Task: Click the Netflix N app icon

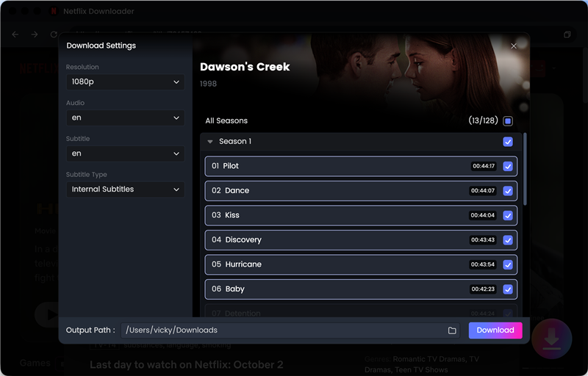Action: click(x=54, y=11)
